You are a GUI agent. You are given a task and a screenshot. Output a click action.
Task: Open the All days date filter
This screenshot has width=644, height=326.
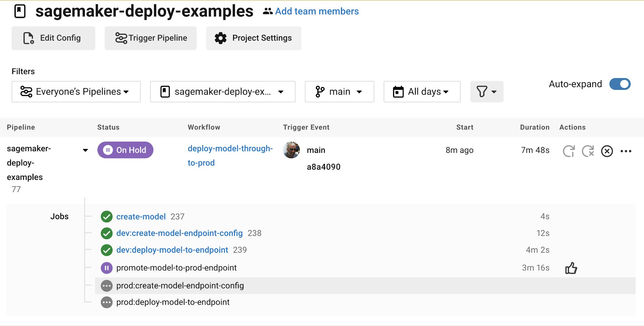[421, 92]
